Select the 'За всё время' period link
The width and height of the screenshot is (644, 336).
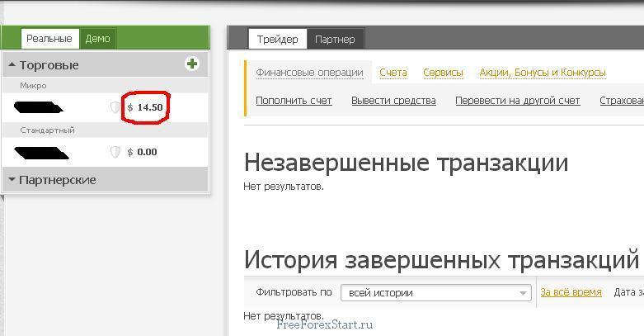point(571,291)
